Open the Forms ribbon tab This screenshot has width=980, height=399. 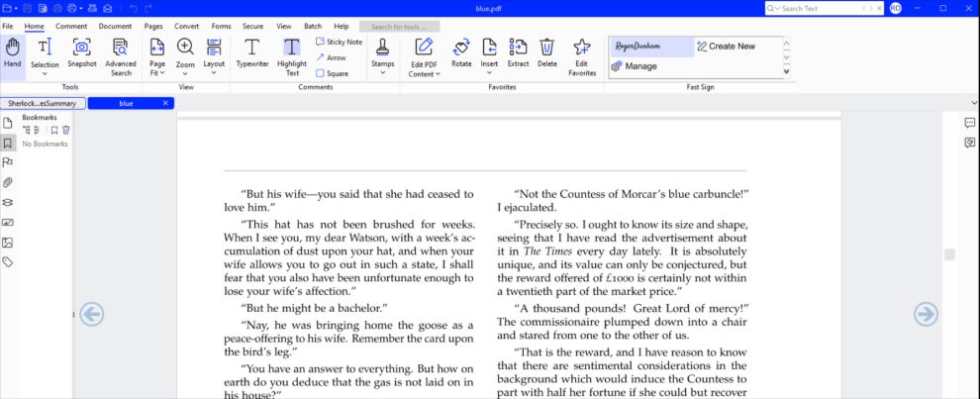(221, 27)
